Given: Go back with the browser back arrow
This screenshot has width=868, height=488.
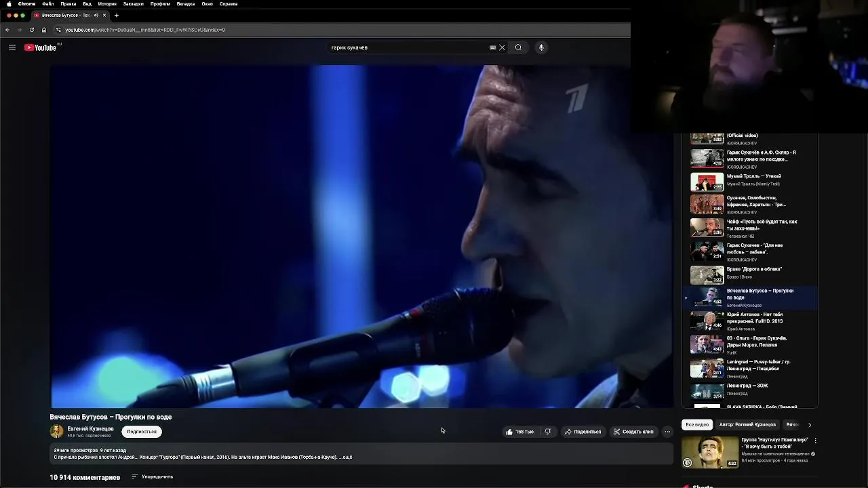Looking at the screenshot, I should [7, 30].
